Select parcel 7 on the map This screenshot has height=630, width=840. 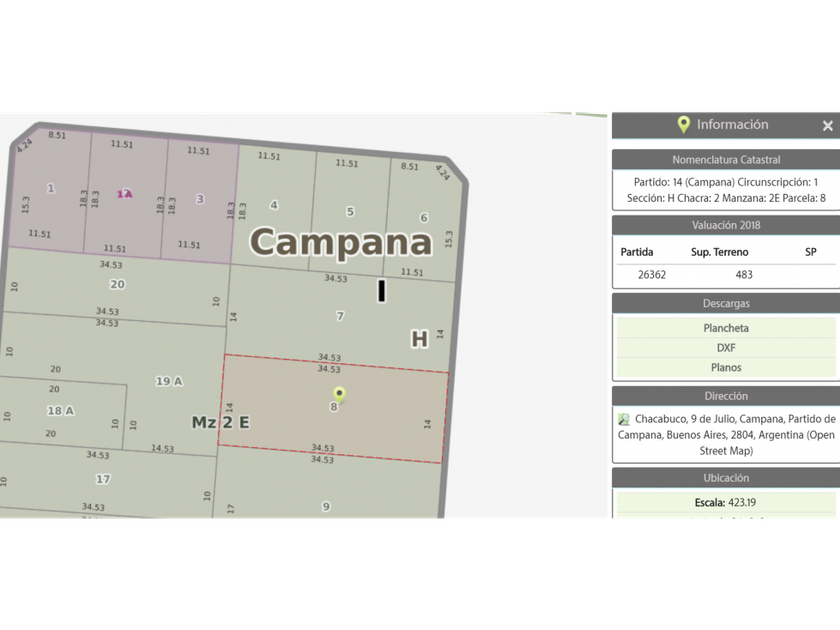[340, 316]
